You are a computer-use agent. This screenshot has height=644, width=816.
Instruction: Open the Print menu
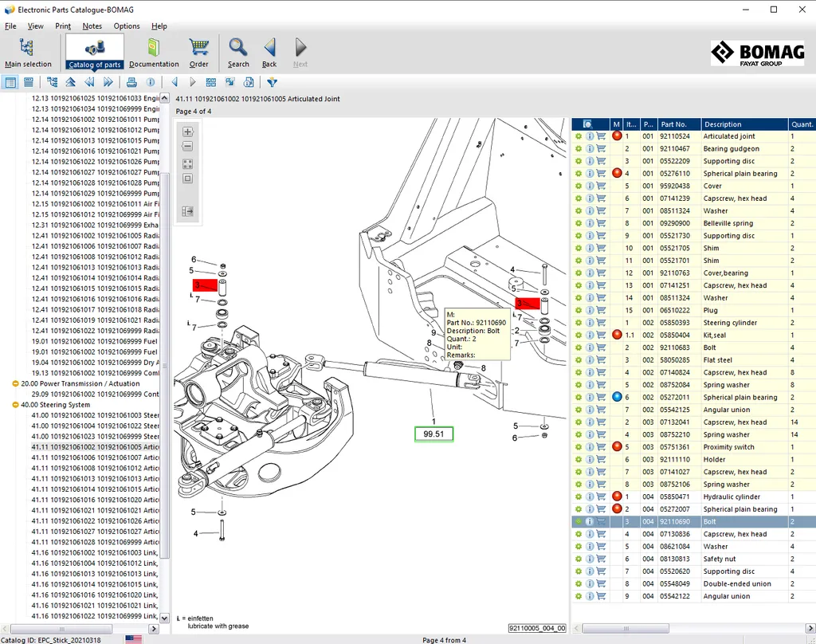(x=63, y=26)
